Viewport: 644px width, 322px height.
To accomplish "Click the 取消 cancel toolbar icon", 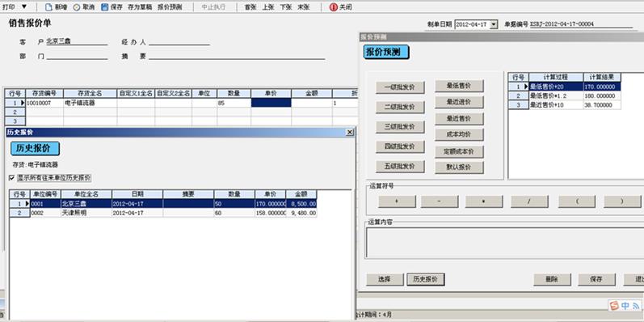I will pos(77,7).
